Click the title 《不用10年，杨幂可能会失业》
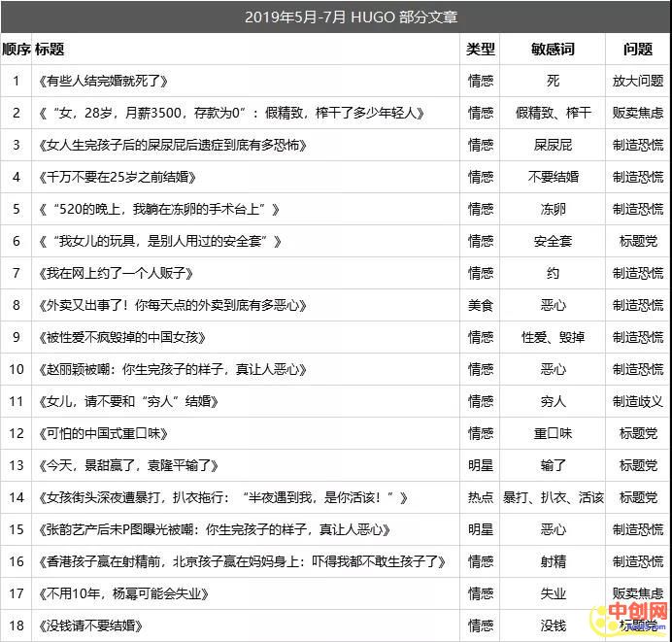The width and height of the screenshot is (672, 642). point(124,593)
